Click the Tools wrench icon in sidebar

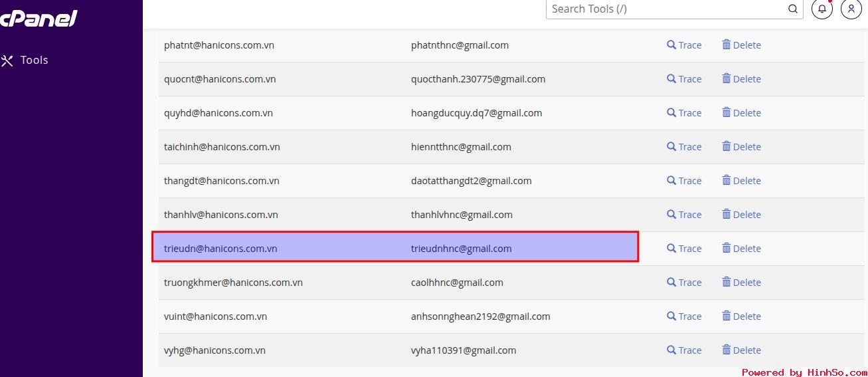(x=7, y=61)
